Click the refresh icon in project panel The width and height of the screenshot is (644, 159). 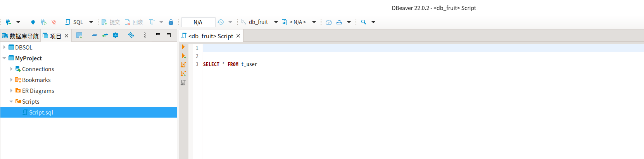point(131,35)
